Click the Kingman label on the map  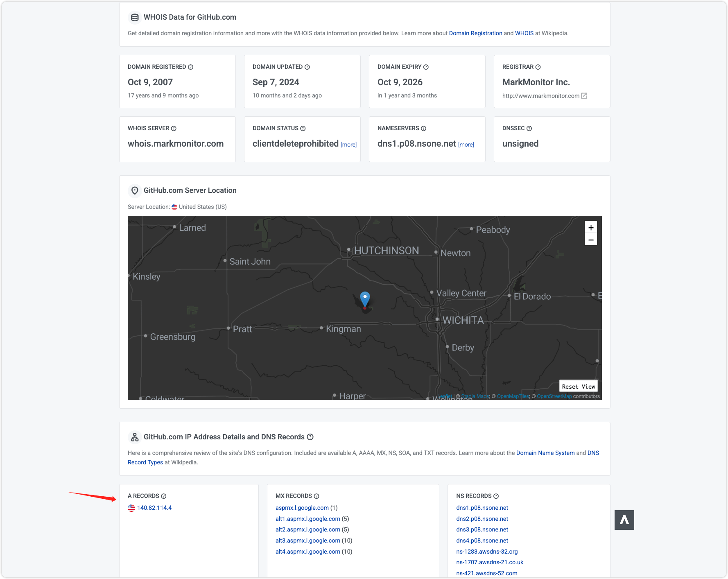[x=344, y=329]
